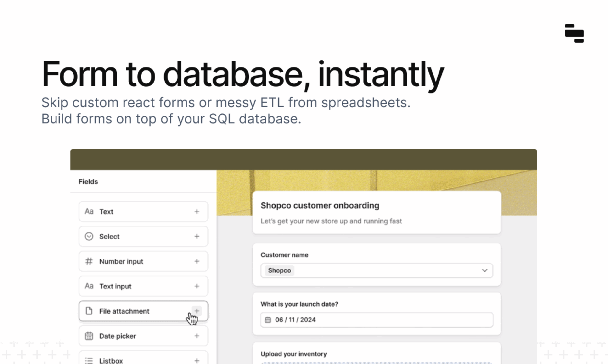Click the form subtitle about new store
608x364 pixels.
pyautogui.click(x=331, y=221)
